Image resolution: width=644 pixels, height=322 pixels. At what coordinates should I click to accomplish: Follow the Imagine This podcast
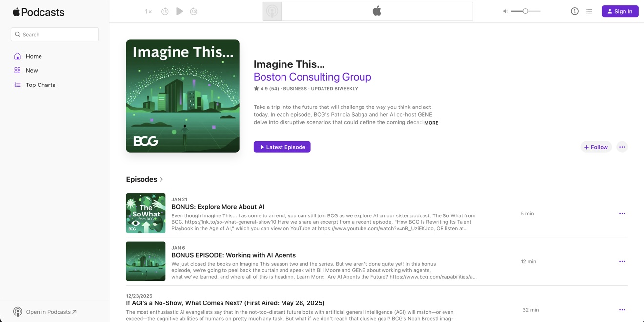coord(596,147)
